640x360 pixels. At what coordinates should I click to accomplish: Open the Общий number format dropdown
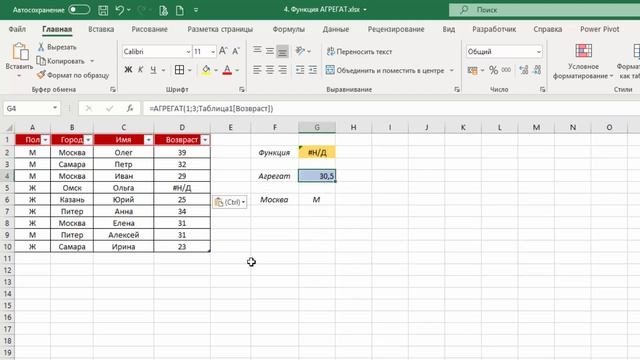click(538, 52)
